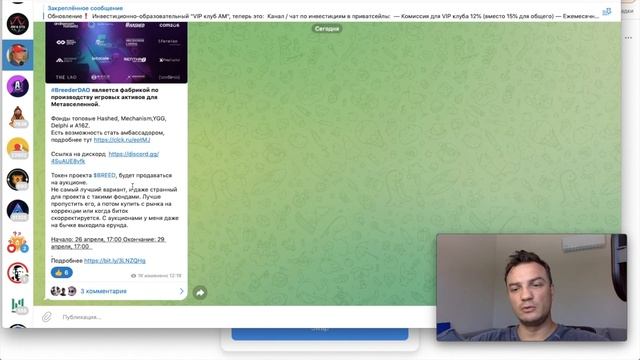Select chat with man in red cap avatar
Viewport: 640px width, 360px height.
pyautogui.click(x=18, y=55)
